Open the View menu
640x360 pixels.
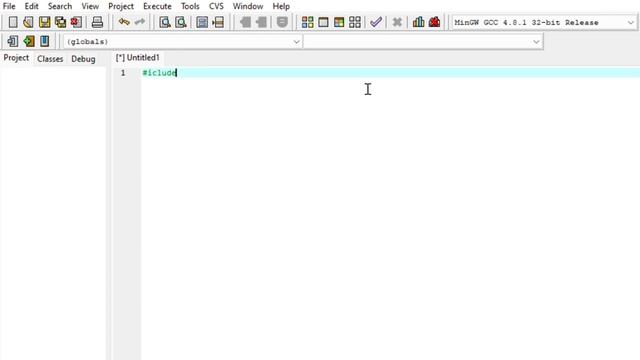pos(90,6)
